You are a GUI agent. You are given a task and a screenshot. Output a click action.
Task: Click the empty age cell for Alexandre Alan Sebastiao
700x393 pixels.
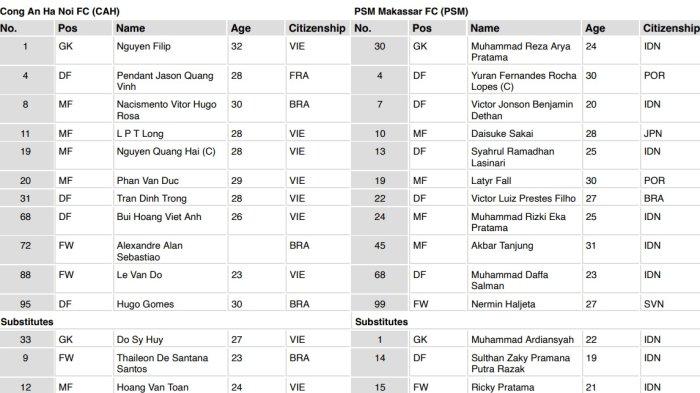click(256, 251)
